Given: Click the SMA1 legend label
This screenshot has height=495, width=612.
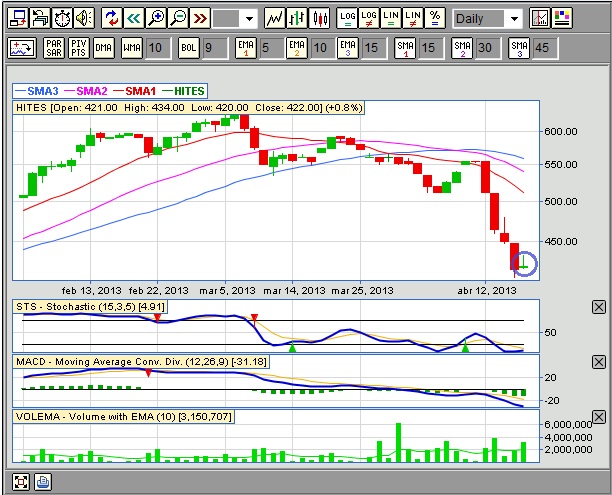Looking at the screenshot, I should (x=141, y=91).
